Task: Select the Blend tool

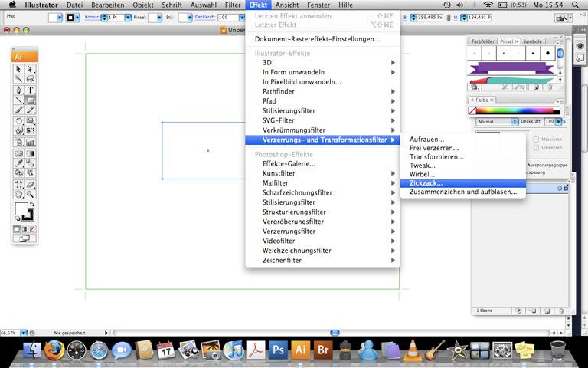Action: pos(30,163)
